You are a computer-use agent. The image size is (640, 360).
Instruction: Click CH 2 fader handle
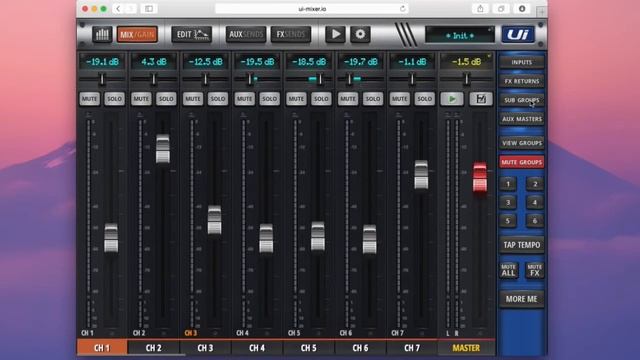click(x=163, y=149)
